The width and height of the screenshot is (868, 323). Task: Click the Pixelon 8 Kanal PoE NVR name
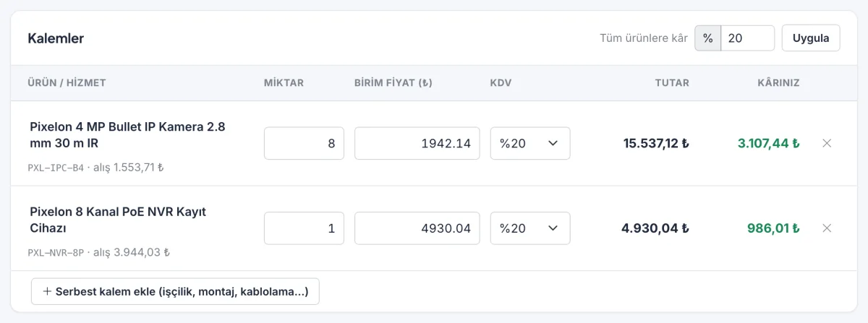118,220
